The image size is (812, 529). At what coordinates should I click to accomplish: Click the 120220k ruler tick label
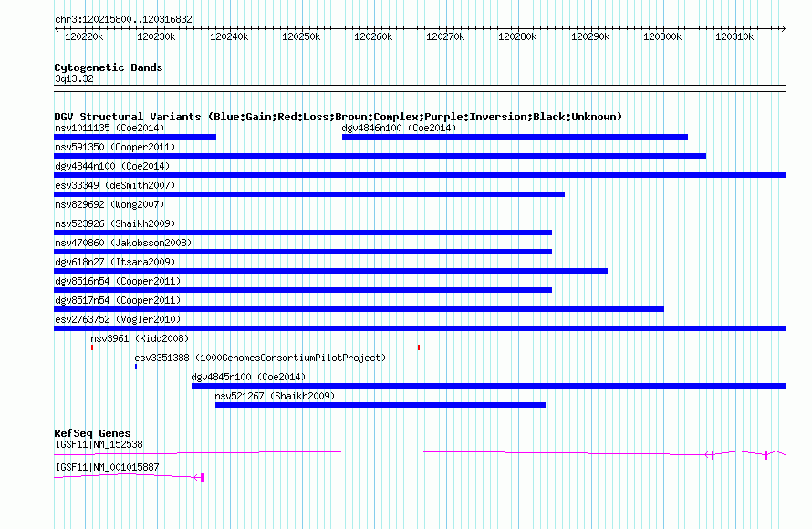pyautogui.click(x=84, y=36)
